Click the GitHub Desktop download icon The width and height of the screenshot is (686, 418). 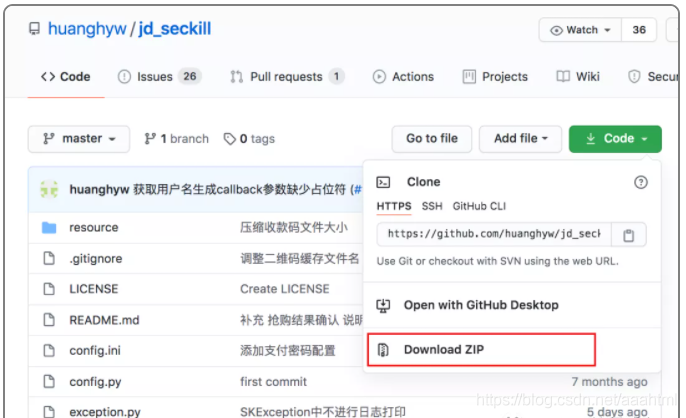coord(383,306)
